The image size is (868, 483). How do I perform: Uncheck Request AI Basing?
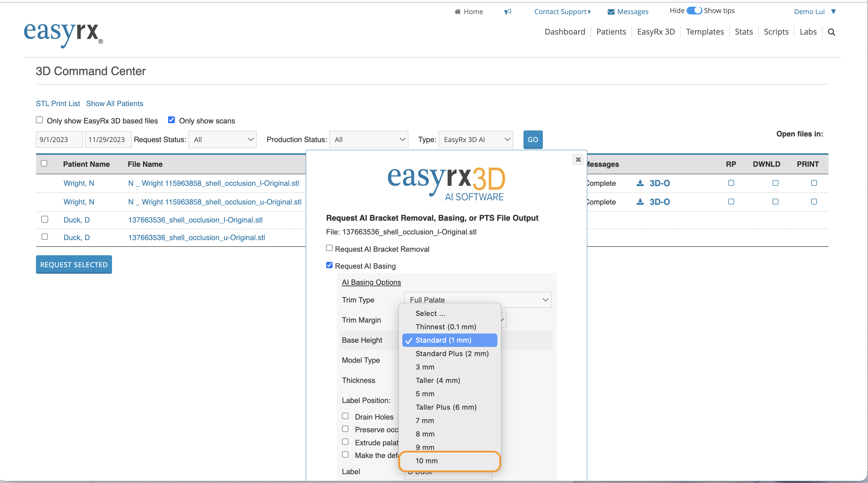tap(329, 265)
